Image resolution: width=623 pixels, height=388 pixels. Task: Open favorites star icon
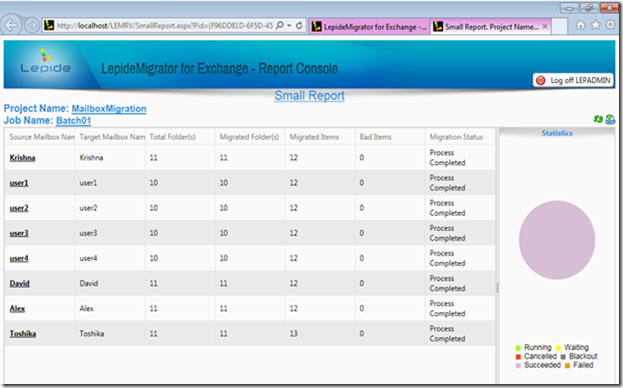595,25
